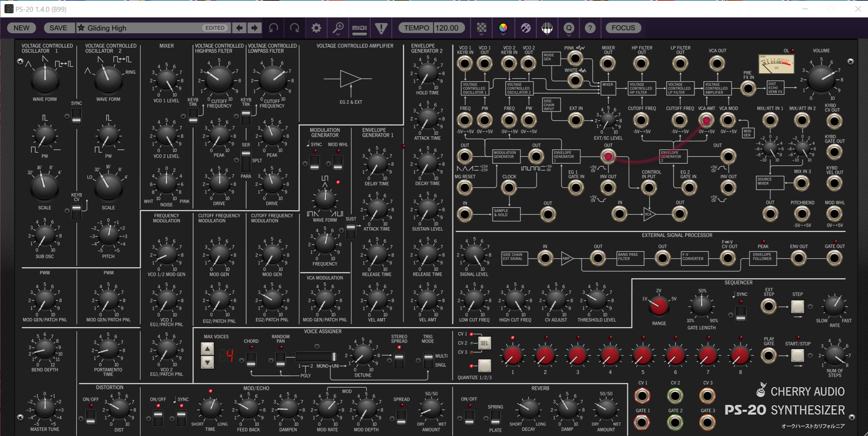Click the undo arrow icon
The width and height of the screenshot is (868, 436).
point(273,28)
